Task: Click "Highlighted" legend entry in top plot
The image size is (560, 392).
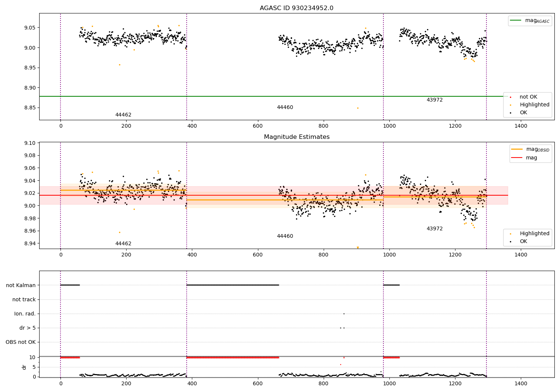Action: point(535,105)
